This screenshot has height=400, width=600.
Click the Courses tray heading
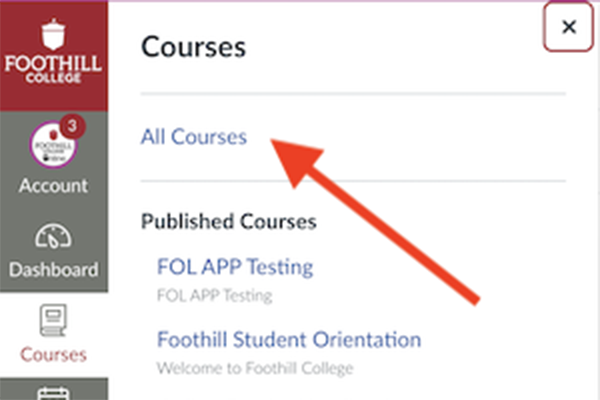tap(194, 47)
